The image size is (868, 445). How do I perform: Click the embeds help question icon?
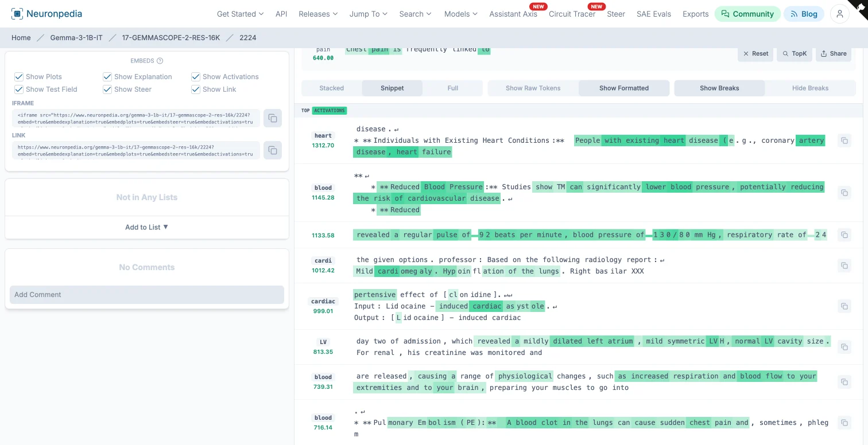160,61
